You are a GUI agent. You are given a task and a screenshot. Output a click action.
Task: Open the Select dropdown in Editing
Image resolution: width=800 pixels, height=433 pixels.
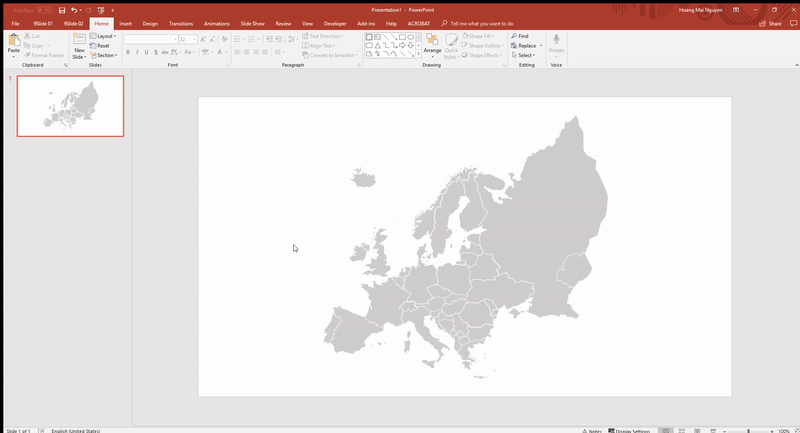pyautogui.click(x=523, y=55)
